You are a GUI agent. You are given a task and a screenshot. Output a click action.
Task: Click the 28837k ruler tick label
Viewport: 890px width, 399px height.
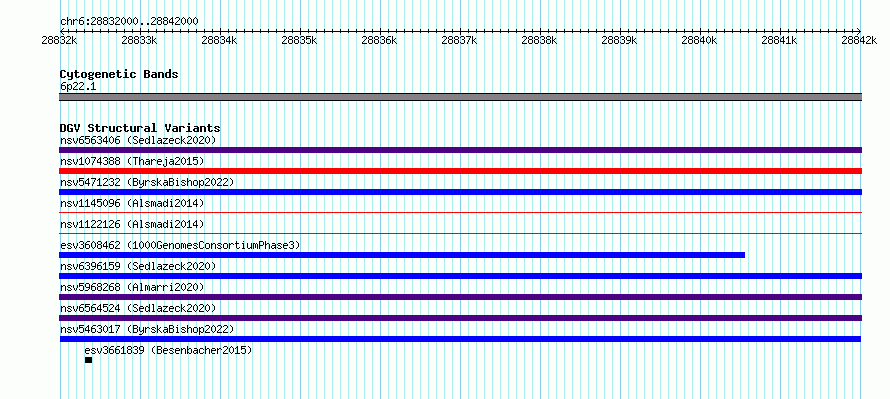pos(460,40)
